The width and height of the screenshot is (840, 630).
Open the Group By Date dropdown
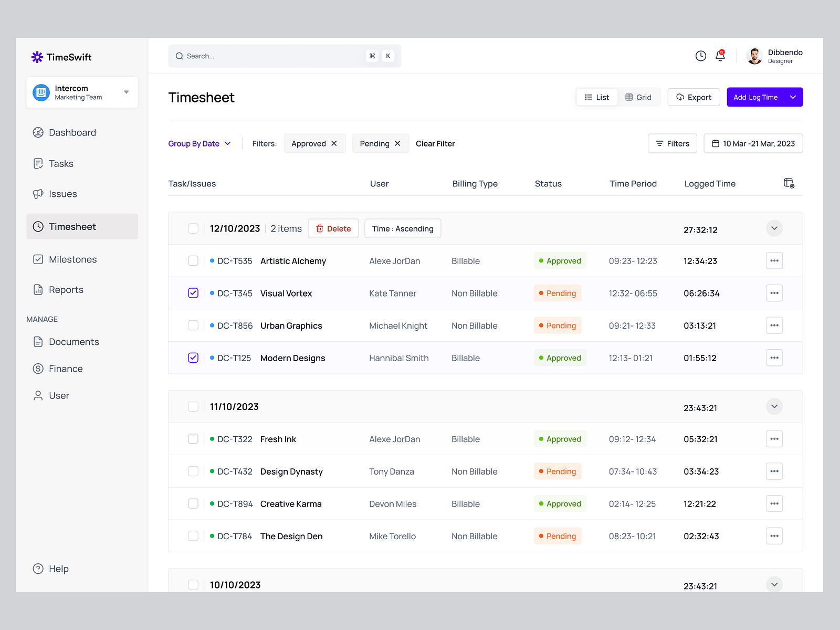pyautogui.click(x=199, y=143)
